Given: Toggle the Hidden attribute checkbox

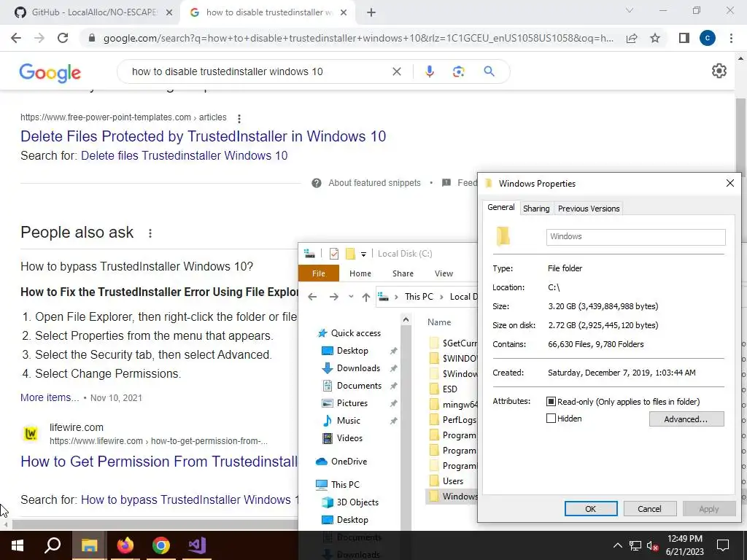Looking at the screenshot, I should [551, 419].
